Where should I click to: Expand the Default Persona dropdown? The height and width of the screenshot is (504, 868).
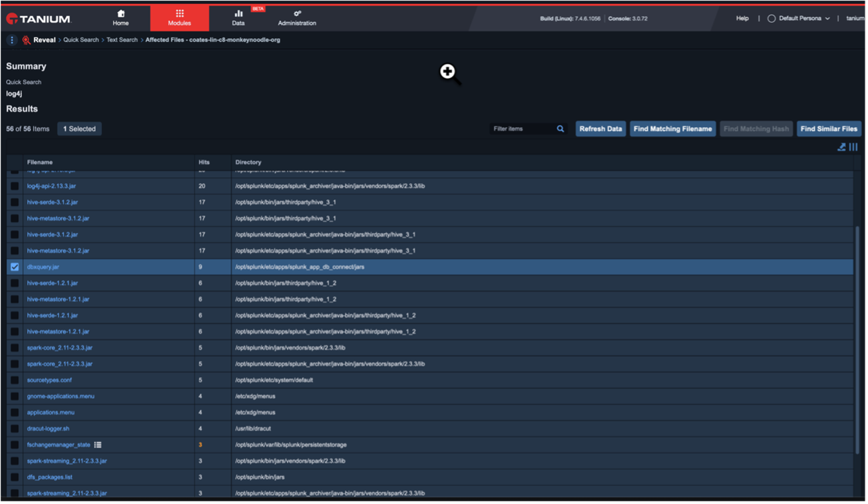coord(799,19)
